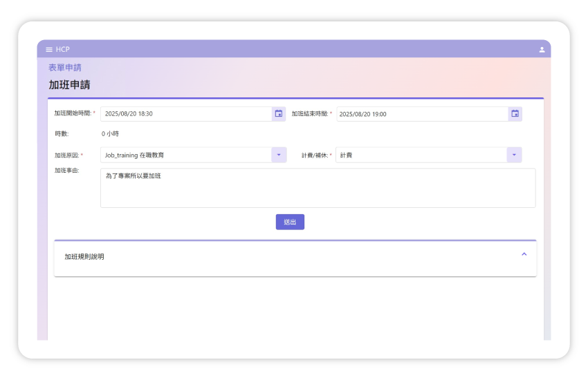The image size is (588, 380).
Task: Open the user account profile icon
Action: coord(542,50)
